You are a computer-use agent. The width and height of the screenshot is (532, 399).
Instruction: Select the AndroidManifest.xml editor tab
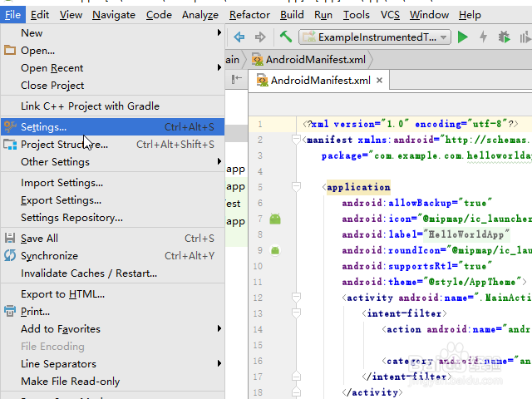click(x=321, y=81)
